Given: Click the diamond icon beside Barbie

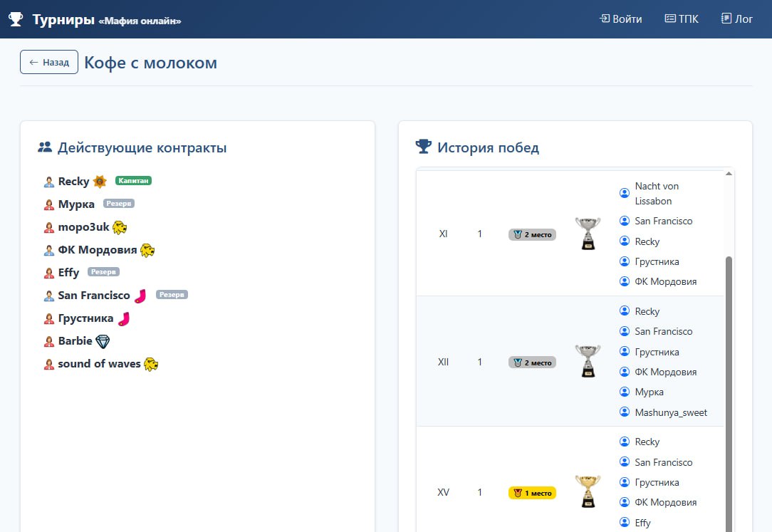Looking at the screenshot, I should click(x=103, y=341).
